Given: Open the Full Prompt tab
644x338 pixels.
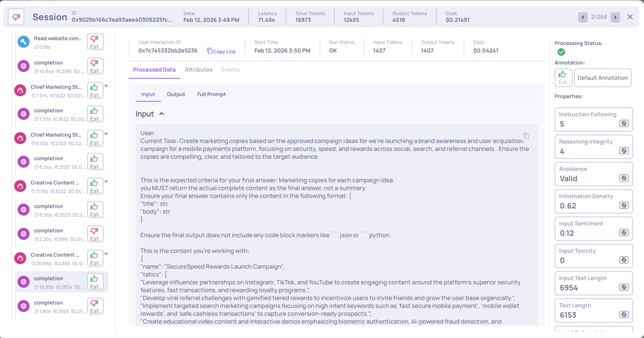Looking at the screenshot, I should pos(211,94).
